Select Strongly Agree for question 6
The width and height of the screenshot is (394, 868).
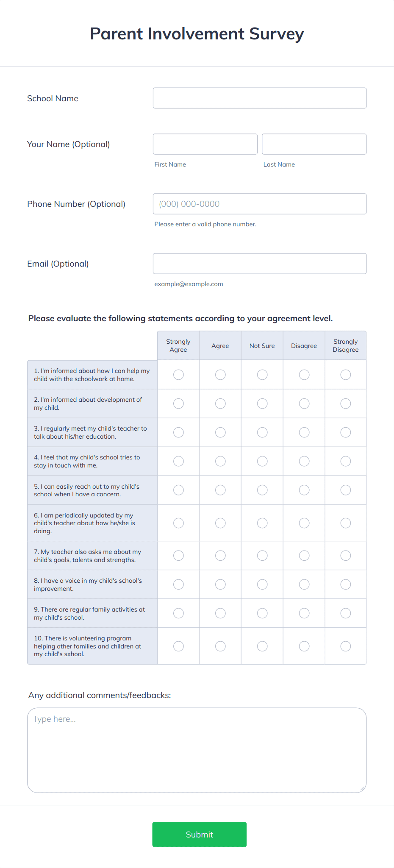pos(178,523)
